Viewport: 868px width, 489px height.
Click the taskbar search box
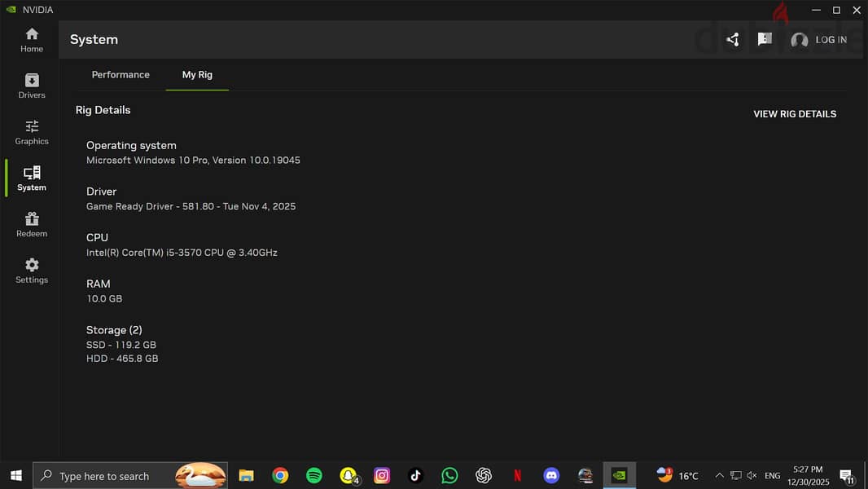pos(130,476)
